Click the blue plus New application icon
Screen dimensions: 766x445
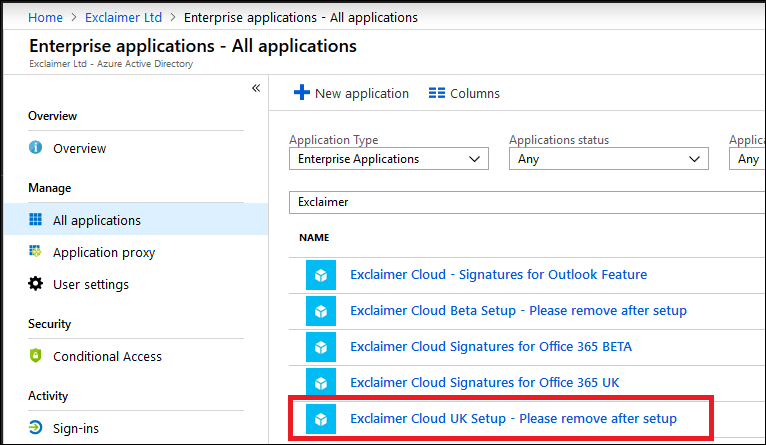(301, 93)
